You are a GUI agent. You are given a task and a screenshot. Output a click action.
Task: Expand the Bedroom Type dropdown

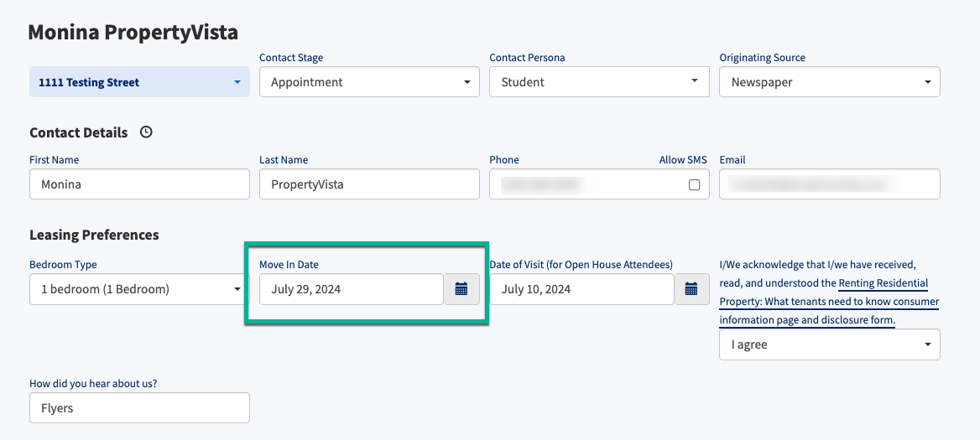(139, 289)
